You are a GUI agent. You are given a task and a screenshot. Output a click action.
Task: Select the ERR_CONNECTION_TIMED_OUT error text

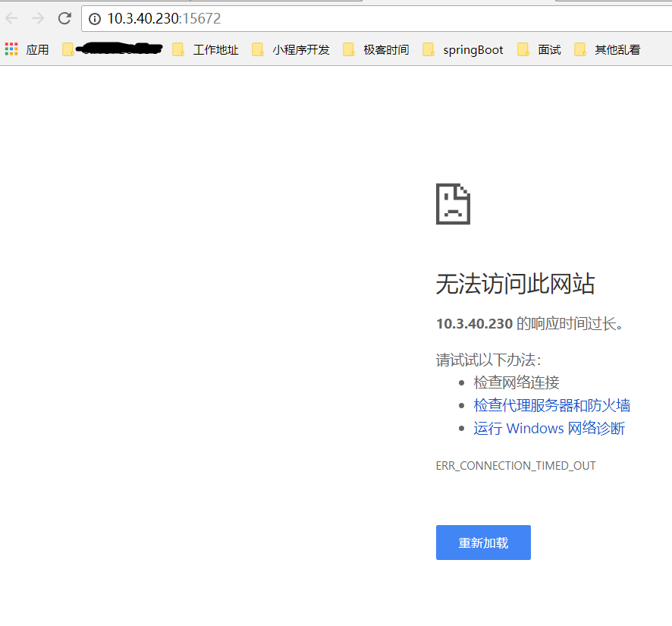516,465
